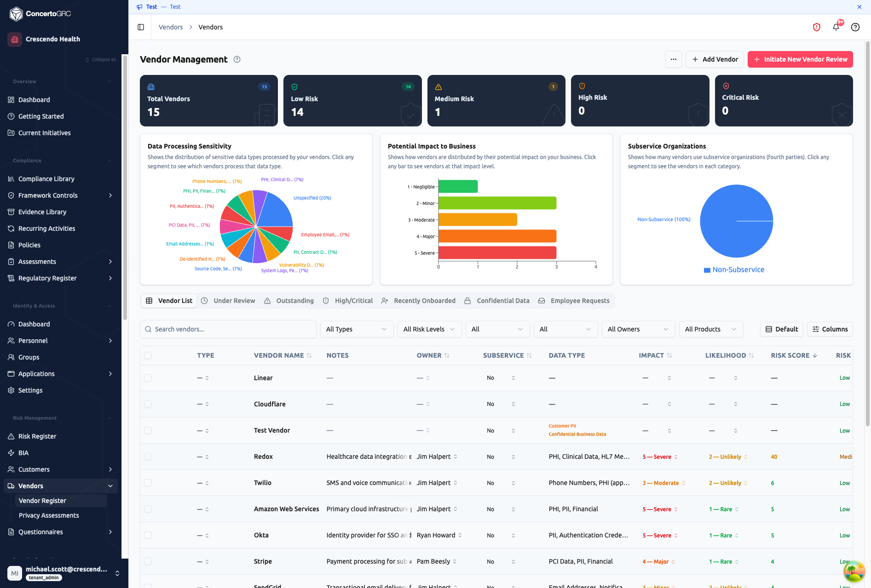Click the Critical Risk card
This screenshot has height=588, width=871.
pos(784,101)
